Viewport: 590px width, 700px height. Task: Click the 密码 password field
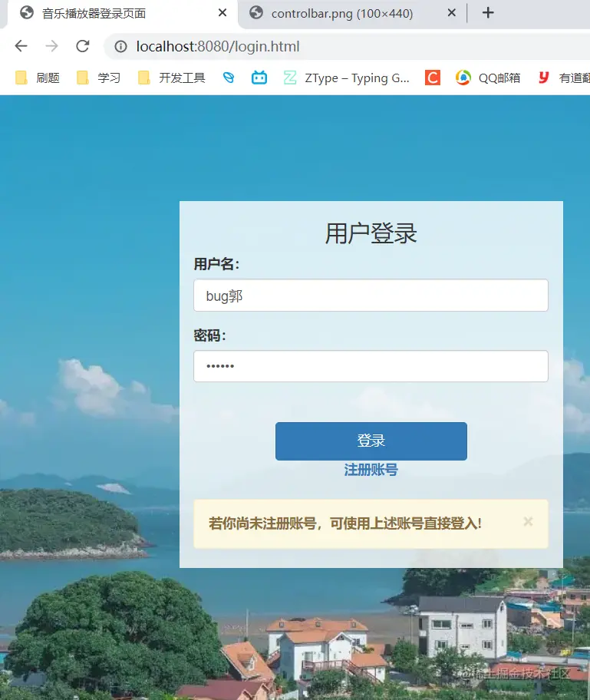[371, 366]
